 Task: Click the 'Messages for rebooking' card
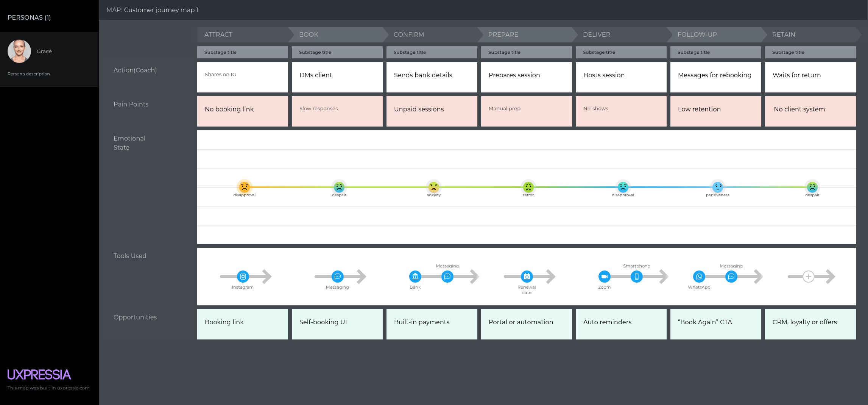(716, 77)
